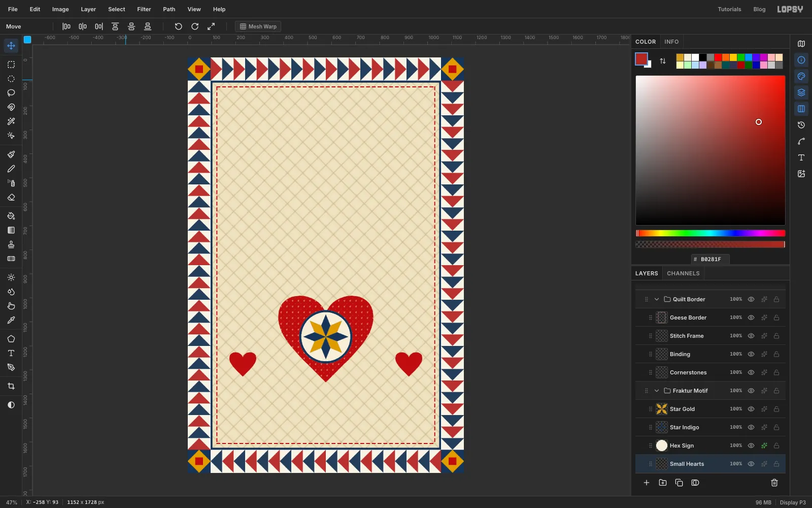Hide the Stitch Frame layer
This screenshot has height=508, width=812.
751,336
